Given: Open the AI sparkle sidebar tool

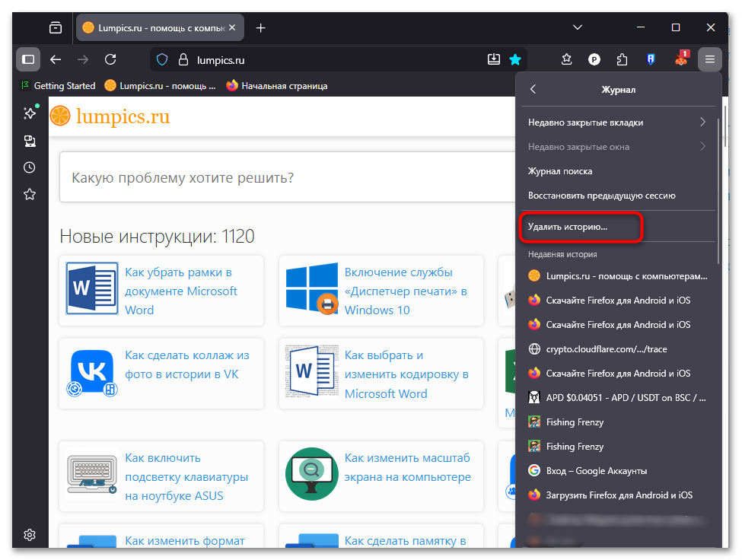Looking at the screenshot, I should point(30,113).
